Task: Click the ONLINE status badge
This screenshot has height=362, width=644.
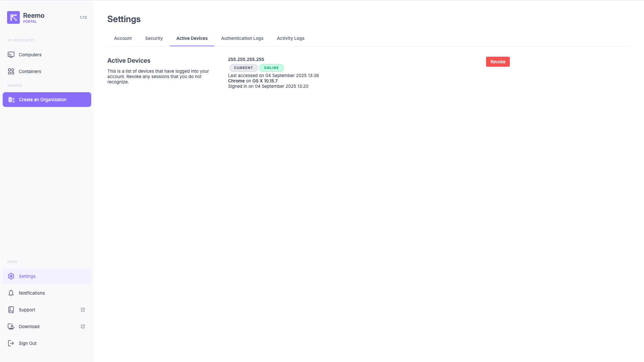Action: (x=271, y=68)
